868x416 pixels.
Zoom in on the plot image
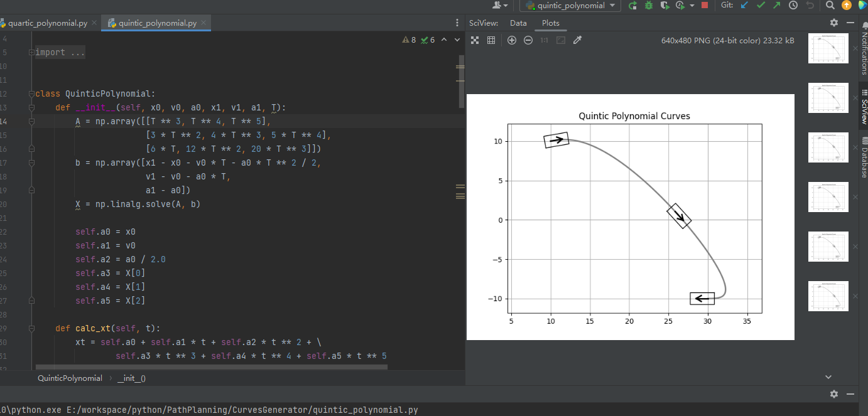click(x=512, y=40)
